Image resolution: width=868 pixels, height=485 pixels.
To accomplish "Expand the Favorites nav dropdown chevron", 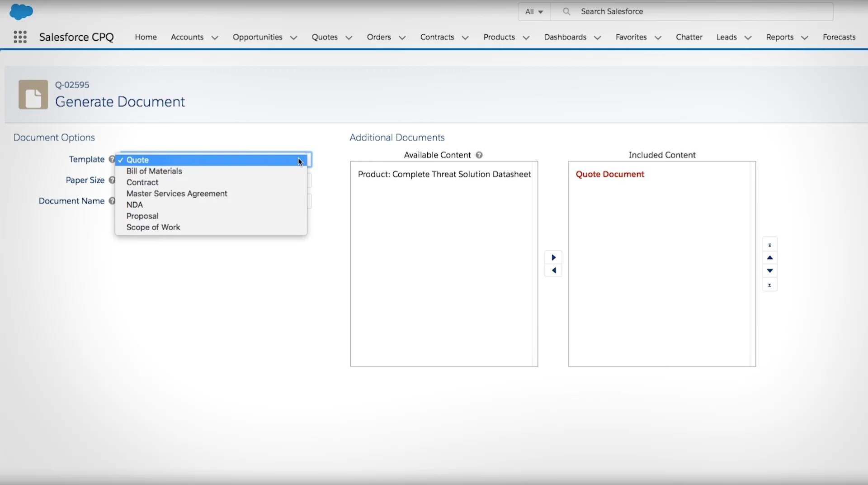I will [x=658, y=38].
